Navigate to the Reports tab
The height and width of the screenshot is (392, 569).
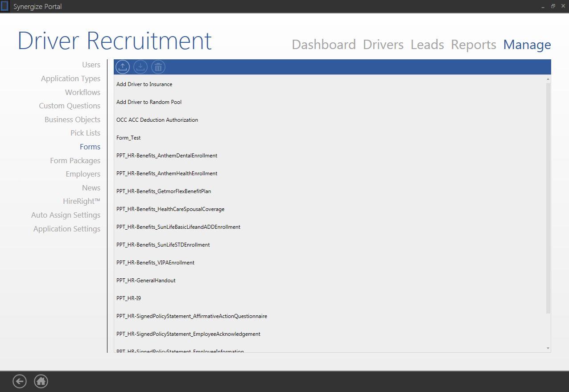click(474, 45)
